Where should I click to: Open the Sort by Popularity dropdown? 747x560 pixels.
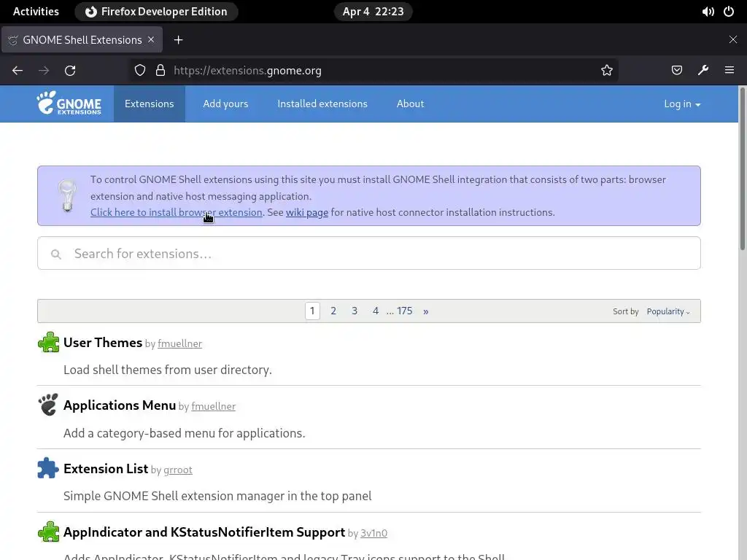click(668, 311)
